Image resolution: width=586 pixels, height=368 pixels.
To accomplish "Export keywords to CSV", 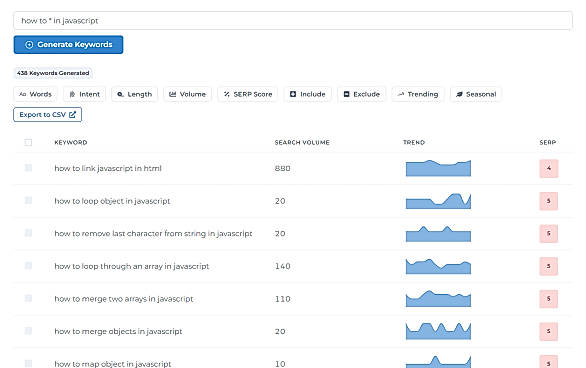I will (x=47, y=115).
